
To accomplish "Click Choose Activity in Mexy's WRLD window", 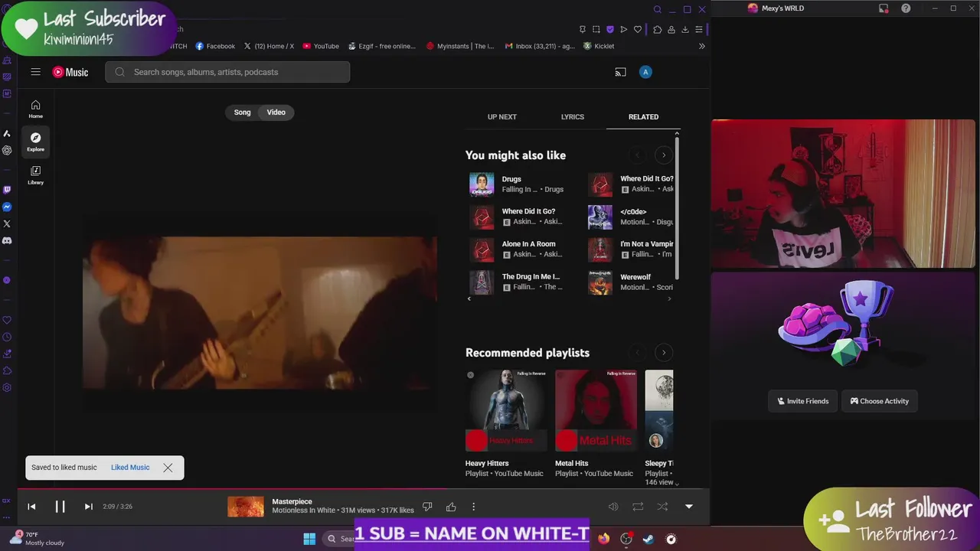I will (x=880, y=401).
